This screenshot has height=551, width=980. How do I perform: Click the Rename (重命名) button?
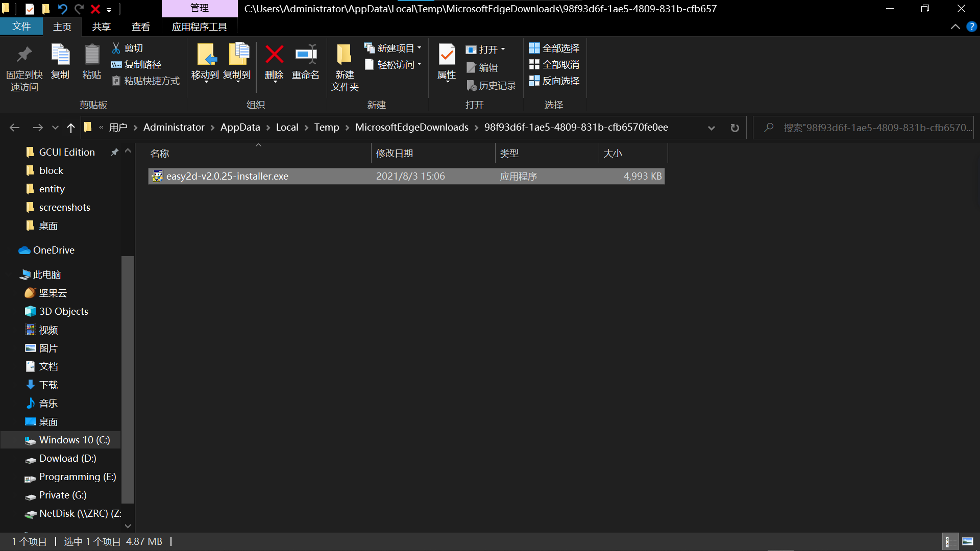pos(306,62)
